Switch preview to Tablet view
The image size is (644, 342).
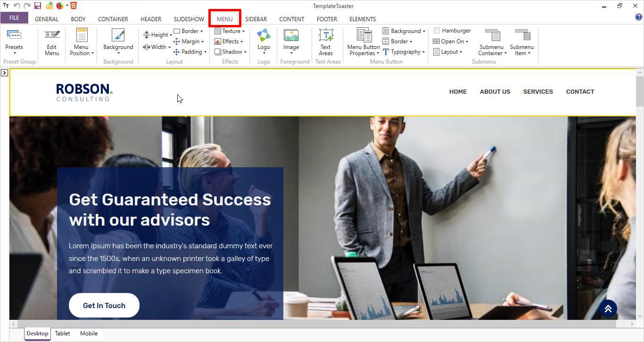coord(62,334)
